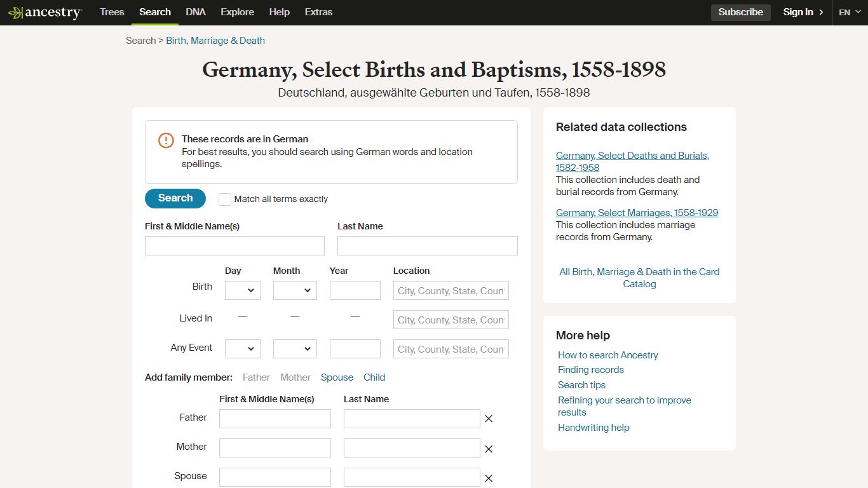The width and height of the screenshot is (868, 488).
Task: Click Sign In
Action: click(798, 12)
